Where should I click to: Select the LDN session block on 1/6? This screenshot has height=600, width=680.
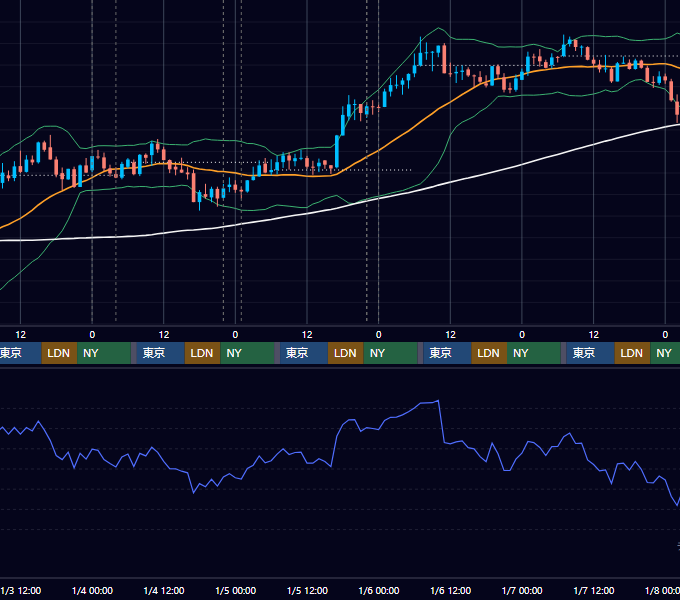[x=489, y=353]
